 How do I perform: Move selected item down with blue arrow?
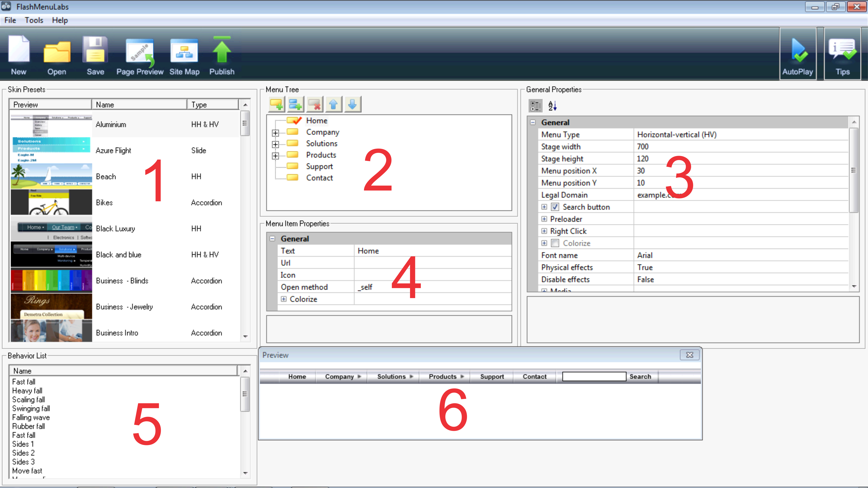[x=352, y=104]
